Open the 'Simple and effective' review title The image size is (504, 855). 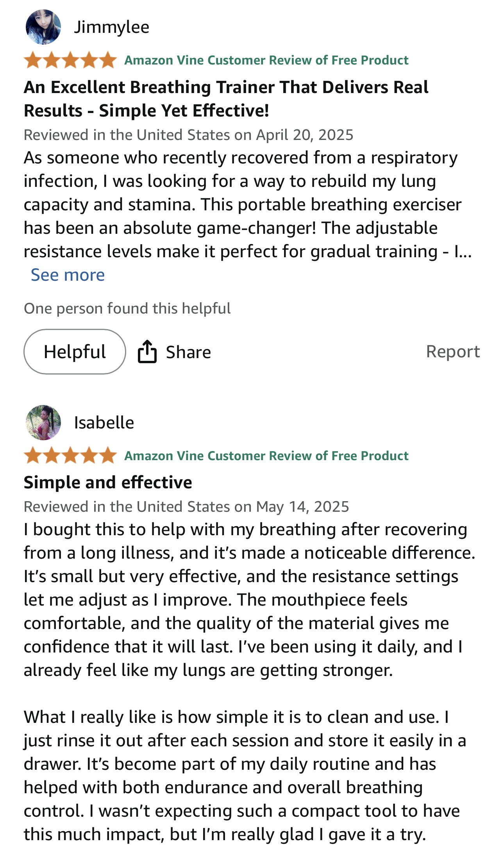point(108,482)
